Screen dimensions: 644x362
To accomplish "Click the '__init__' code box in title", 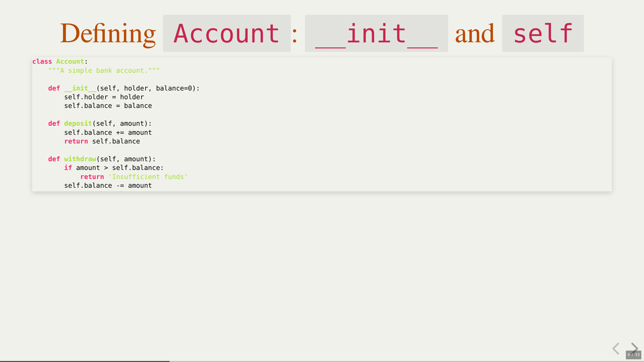I will point(376,34).
